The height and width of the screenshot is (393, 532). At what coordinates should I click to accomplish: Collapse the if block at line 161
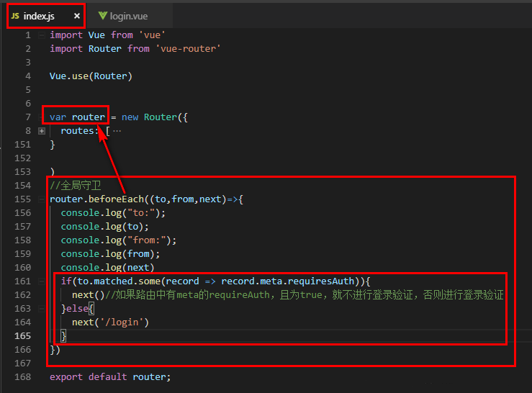click(x=42, y=281)
